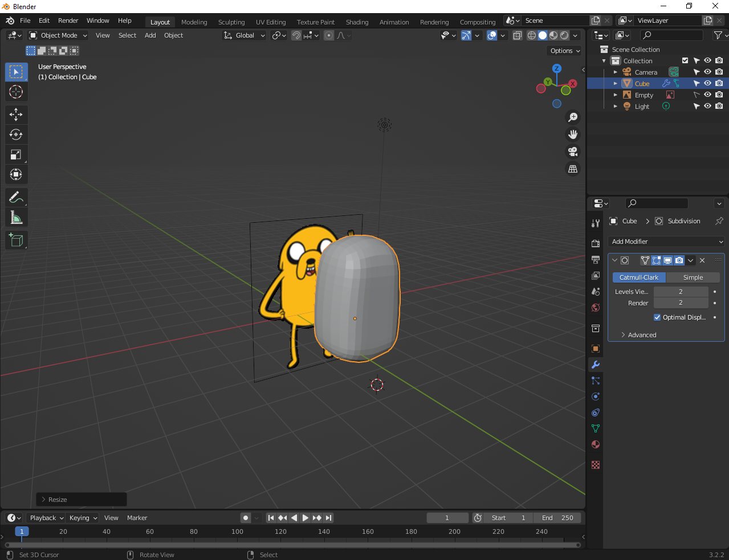Toggle camera view icon
This screenshot has height=560, width=729.
point(573,152)
